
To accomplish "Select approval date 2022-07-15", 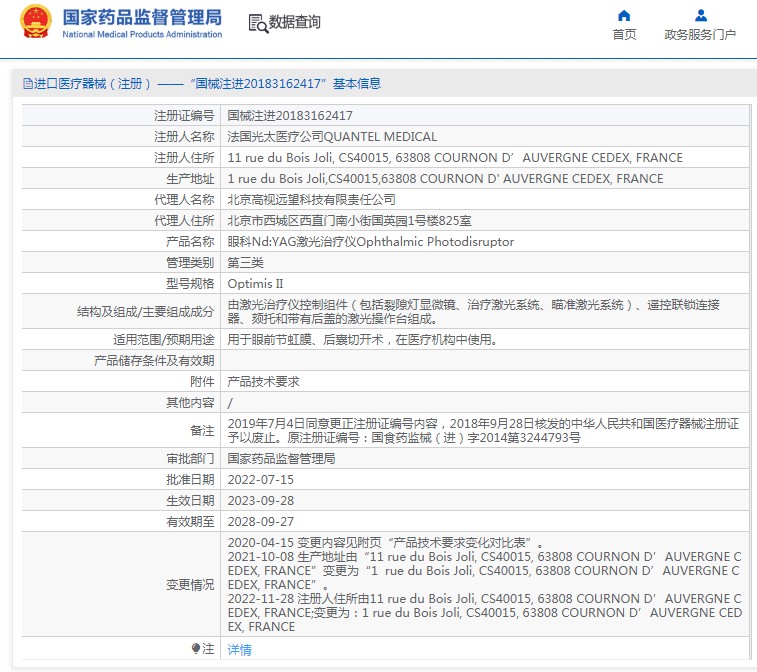I will click(261, 480).
